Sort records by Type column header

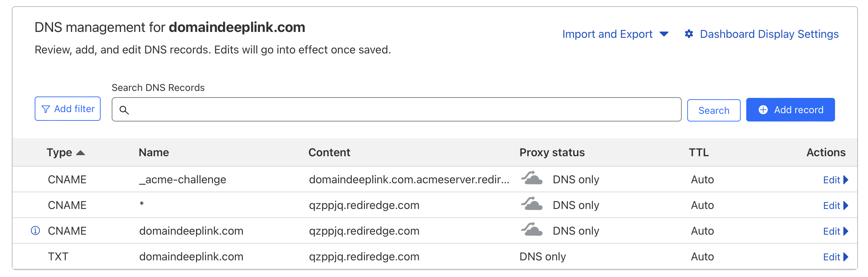coord(66,152)
